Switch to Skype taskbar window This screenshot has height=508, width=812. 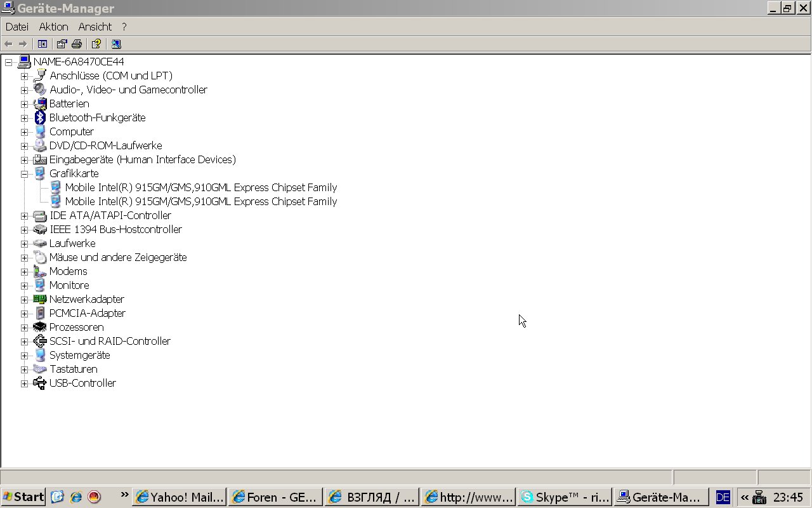[x=565, y=497]
